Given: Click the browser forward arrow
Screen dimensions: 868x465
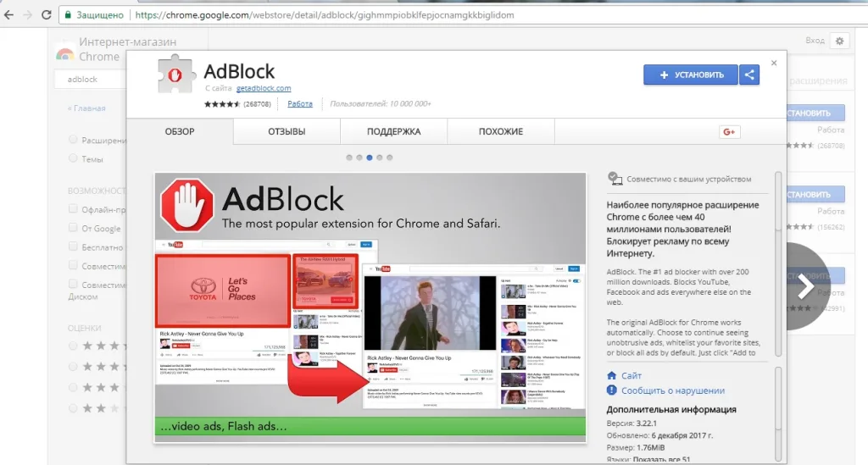Looking at the screenshot, I should pos(27,15).
